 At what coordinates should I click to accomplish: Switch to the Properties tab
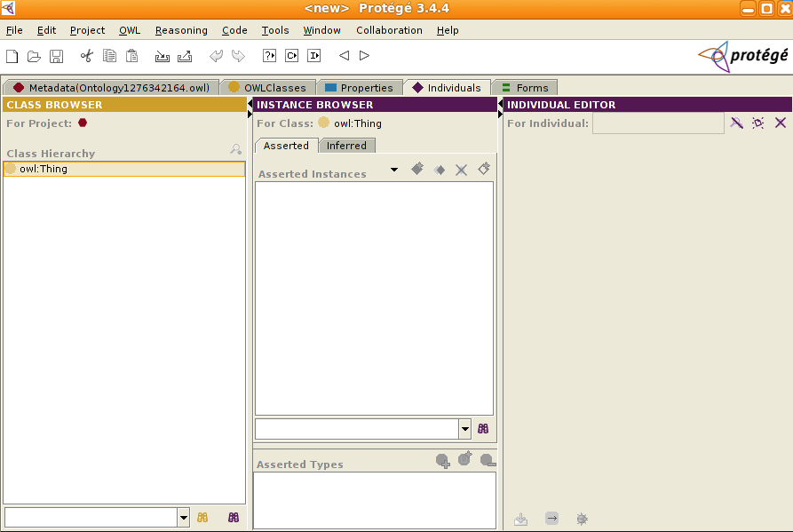coord(359,88)
